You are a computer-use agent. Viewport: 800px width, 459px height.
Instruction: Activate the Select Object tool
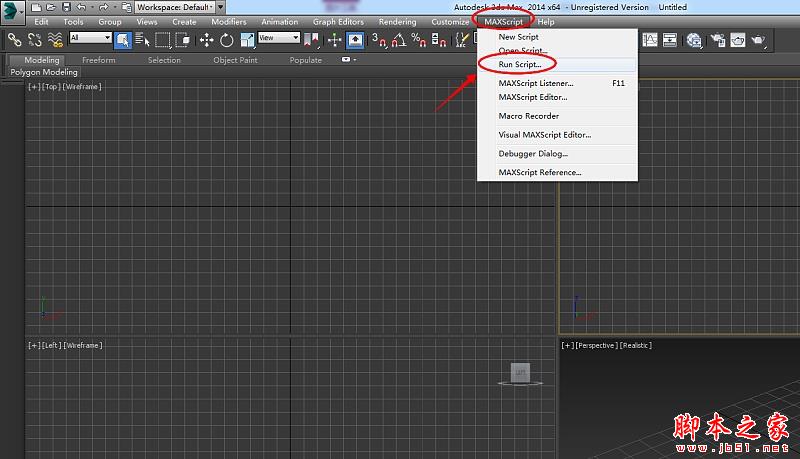122,40
